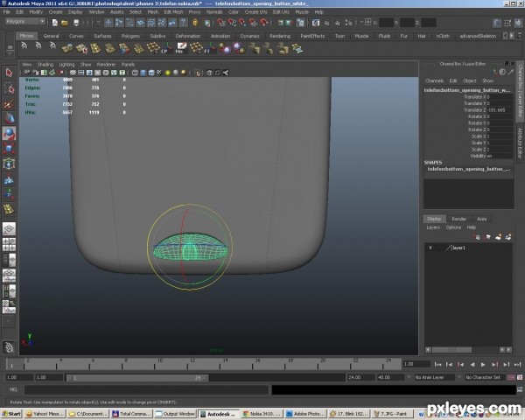Screen dimensions: 525x420
Task: Open the Channels menu in Channel Box
Action: [434, 80]
